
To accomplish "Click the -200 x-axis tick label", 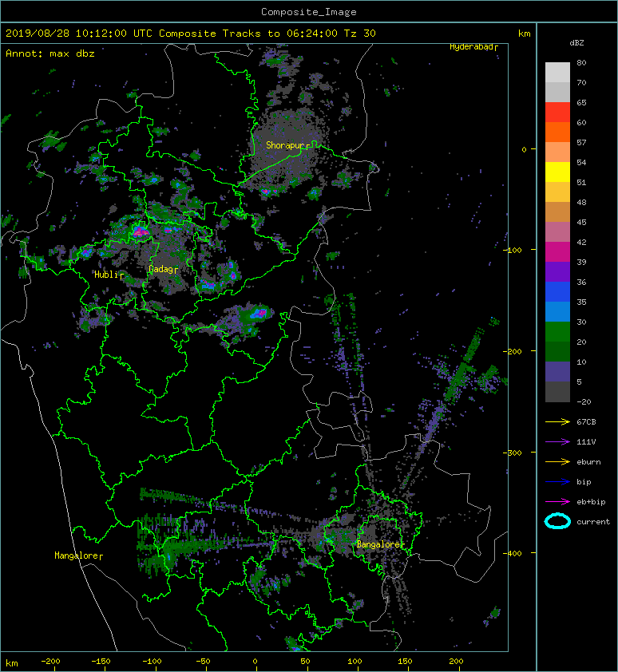I will (x=50, y=662).
